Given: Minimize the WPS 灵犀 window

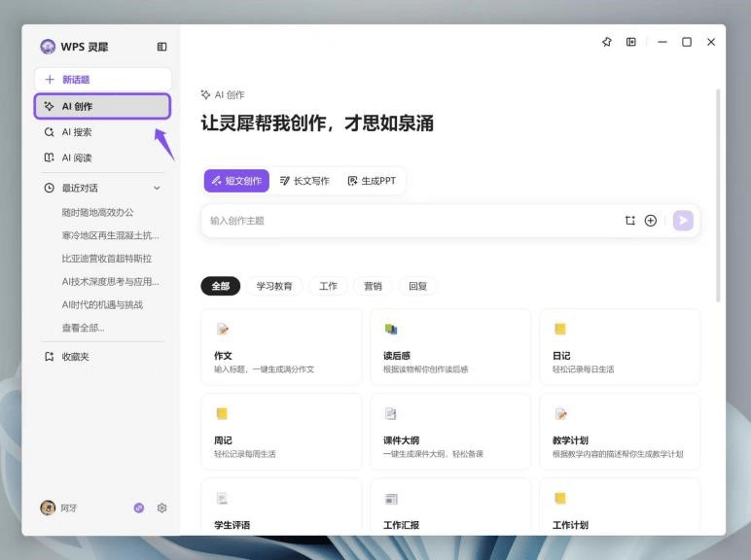Looking at the screenshot, I should 662,42.
